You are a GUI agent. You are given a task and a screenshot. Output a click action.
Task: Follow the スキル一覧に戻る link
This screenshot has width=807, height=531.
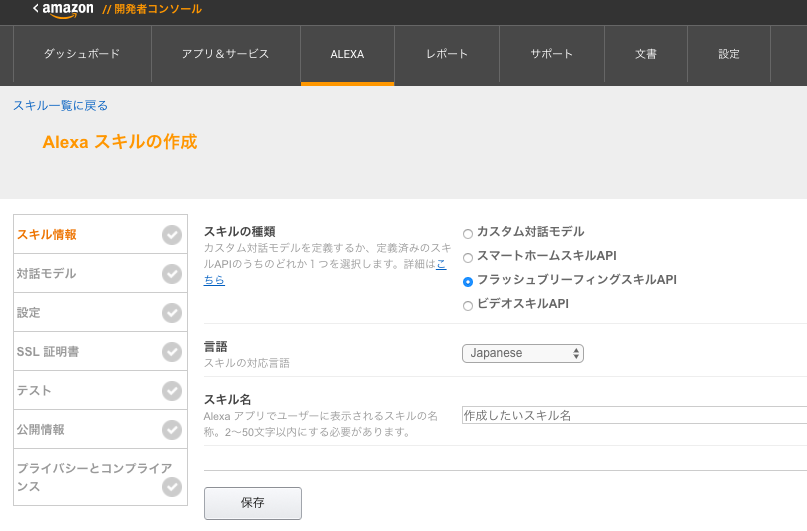point(61,105)
